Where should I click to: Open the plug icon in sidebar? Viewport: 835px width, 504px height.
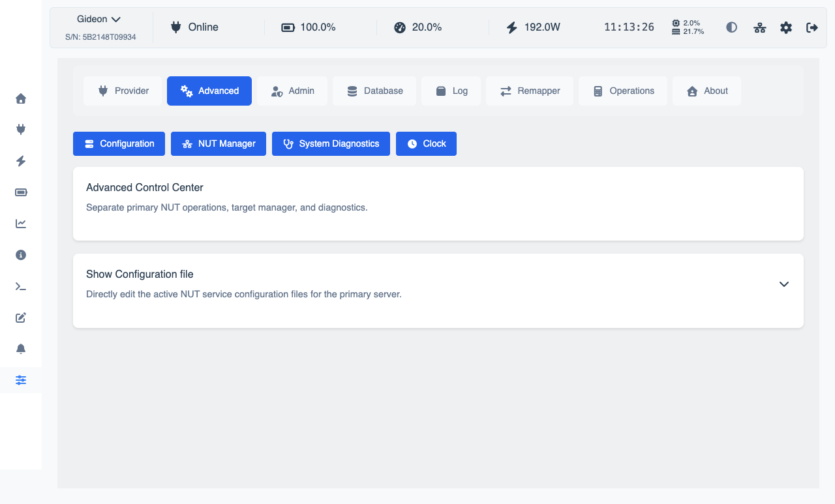pos(21,130)
